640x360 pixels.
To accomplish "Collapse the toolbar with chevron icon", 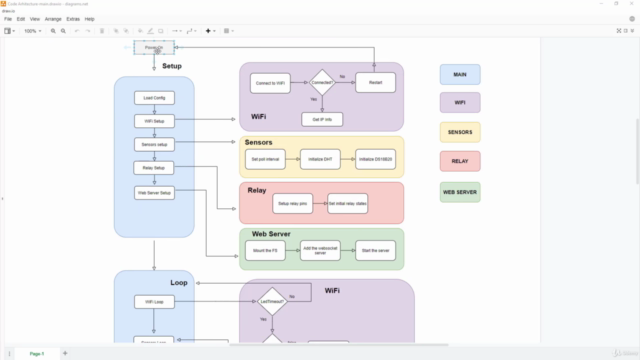I will [x=632, y=31].
